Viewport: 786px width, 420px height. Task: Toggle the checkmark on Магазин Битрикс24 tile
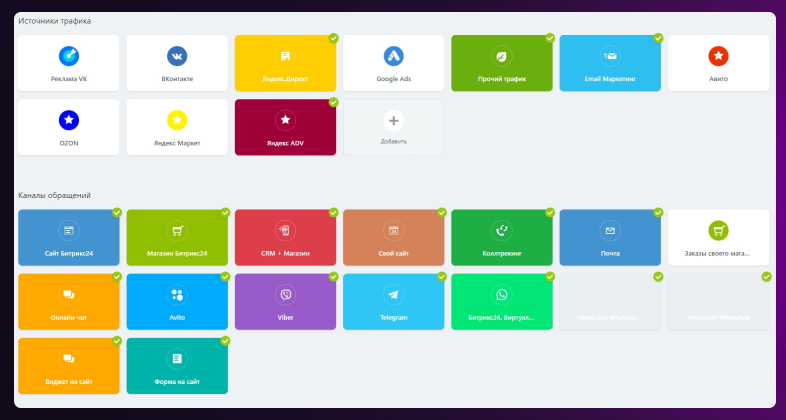pos(225,213)
